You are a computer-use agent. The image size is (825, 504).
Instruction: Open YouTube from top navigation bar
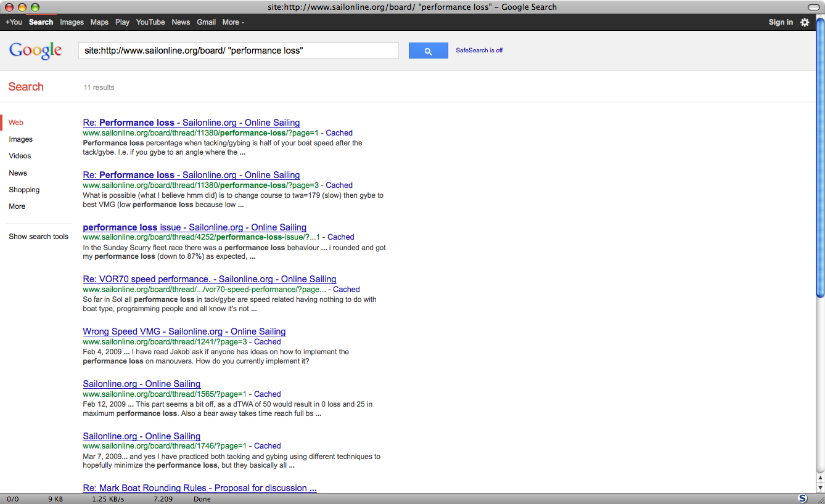click(150, 22)
